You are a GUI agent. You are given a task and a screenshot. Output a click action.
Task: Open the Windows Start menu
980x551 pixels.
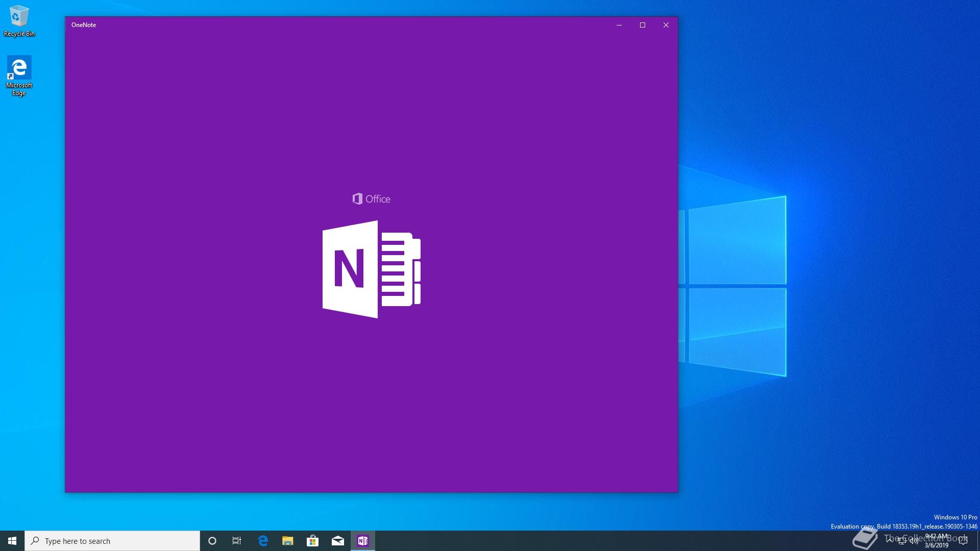tap(12, 541)
